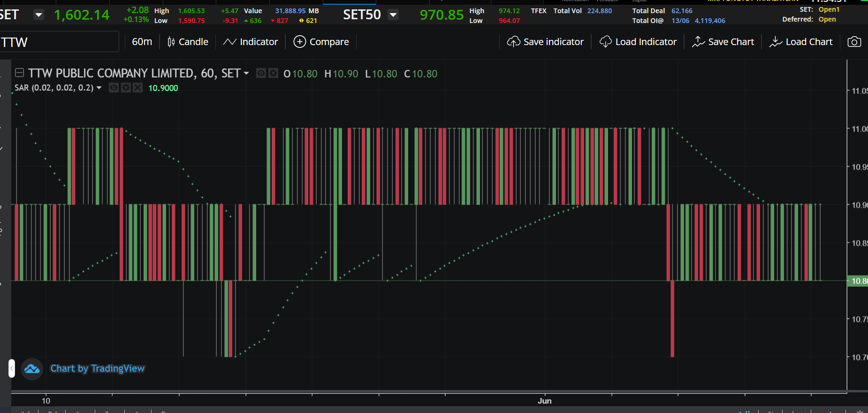This screenshot has width=868, height=413.
Task: Click the TFEX label
Action: point(539,11)
